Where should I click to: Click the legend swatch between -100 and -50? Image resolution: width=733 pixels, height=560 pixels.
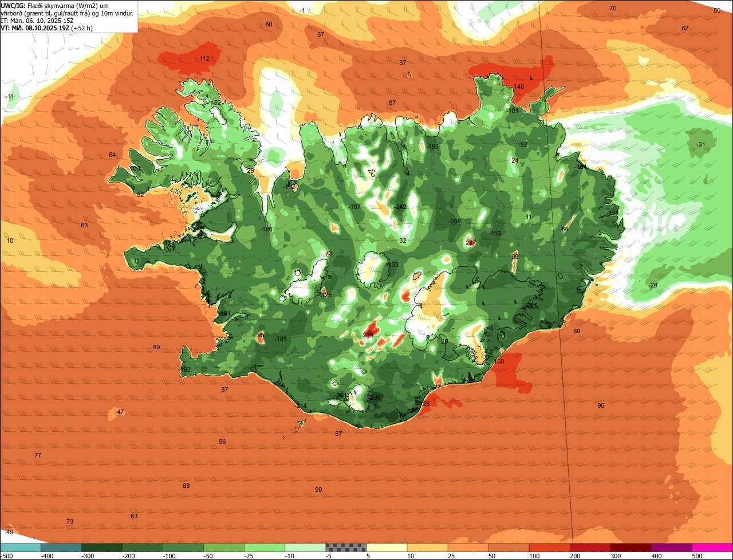pyautogui.click(x=183, y=547)
